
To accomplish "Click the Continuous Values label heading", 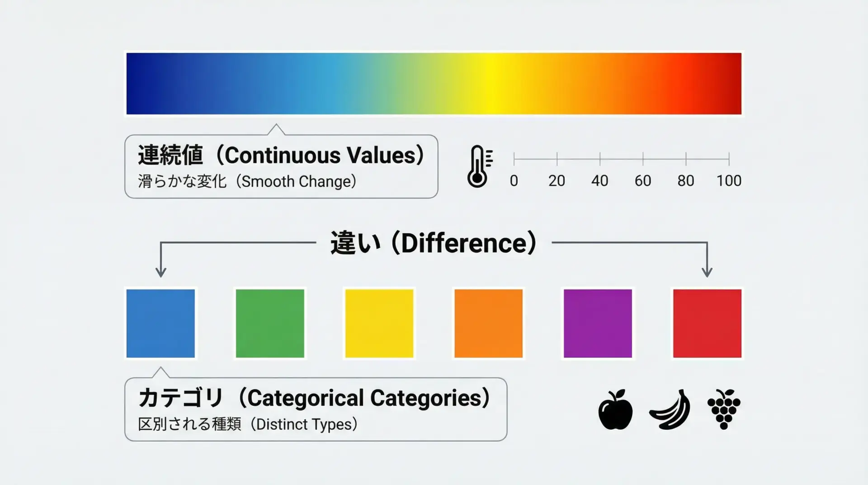I will tap(281, 155).
